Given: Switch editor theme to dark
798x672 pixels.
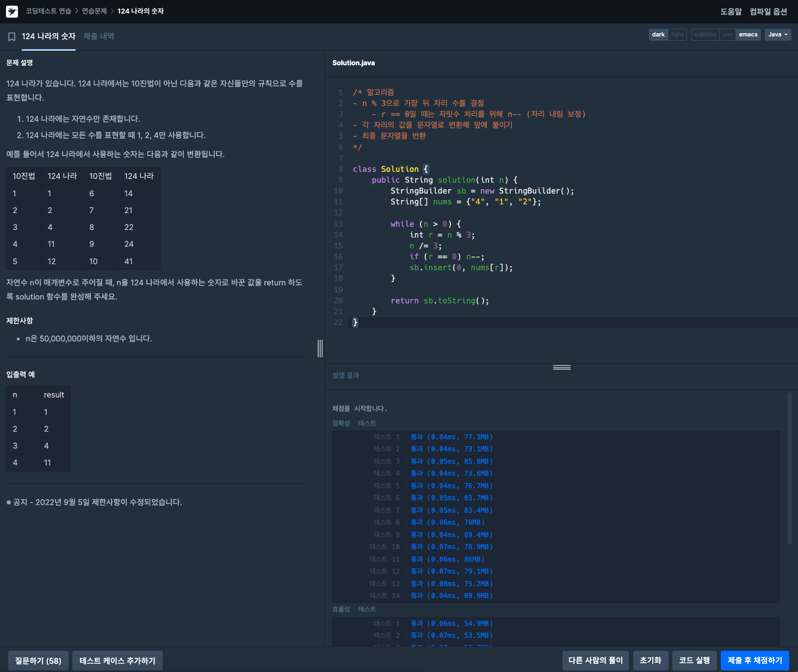Looking at the screenshot, I should click(658, 35).
